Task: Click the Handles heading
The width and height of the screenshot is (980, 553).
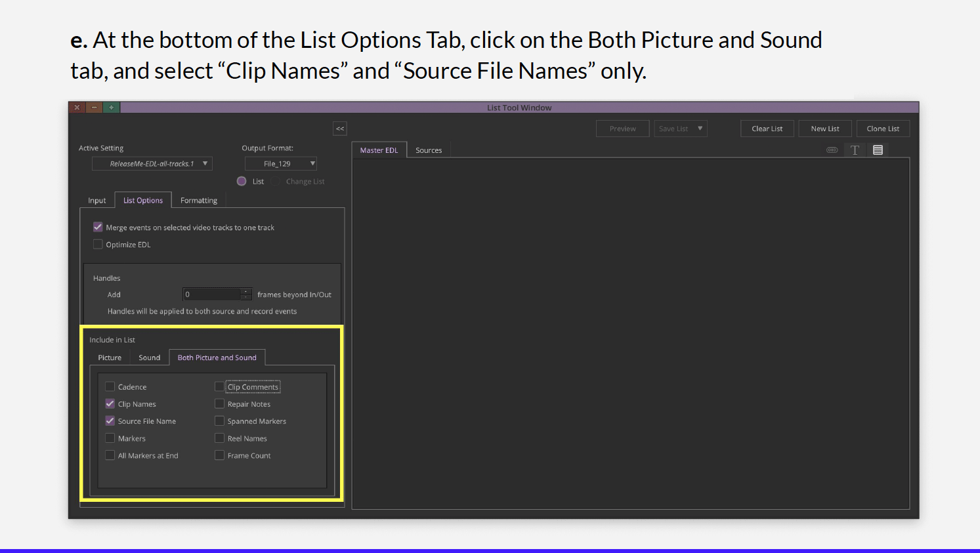Action: pos(107,278)
